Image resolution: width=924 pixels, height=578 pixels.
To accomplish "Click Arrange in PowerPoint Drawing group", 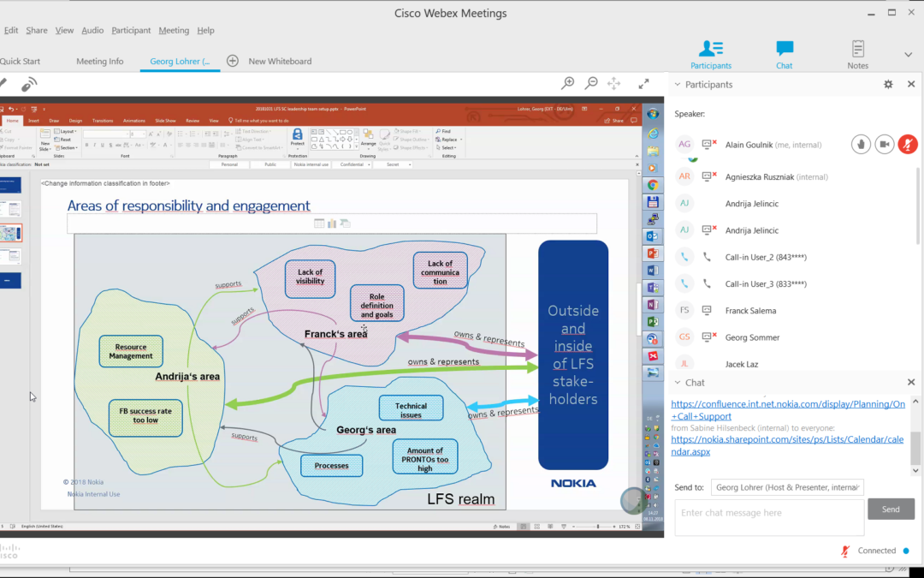I will click(368, 138).
